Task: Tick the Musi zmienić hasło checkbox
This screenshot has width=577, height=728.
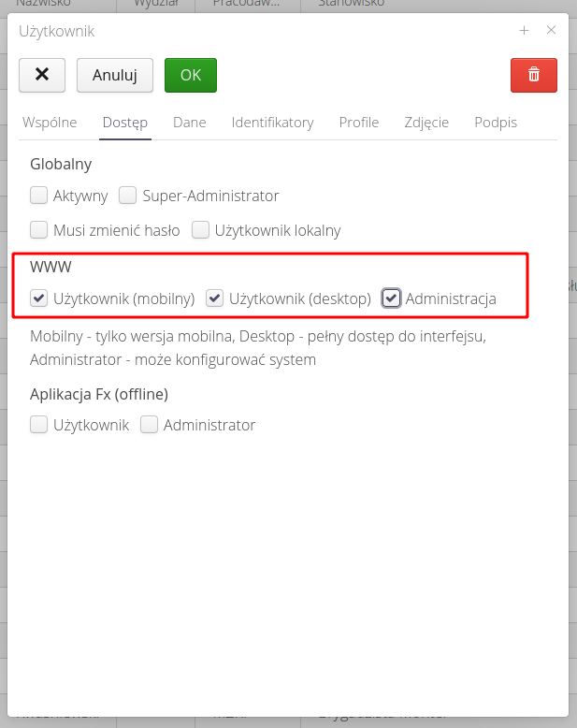Action: coord(39,230)
